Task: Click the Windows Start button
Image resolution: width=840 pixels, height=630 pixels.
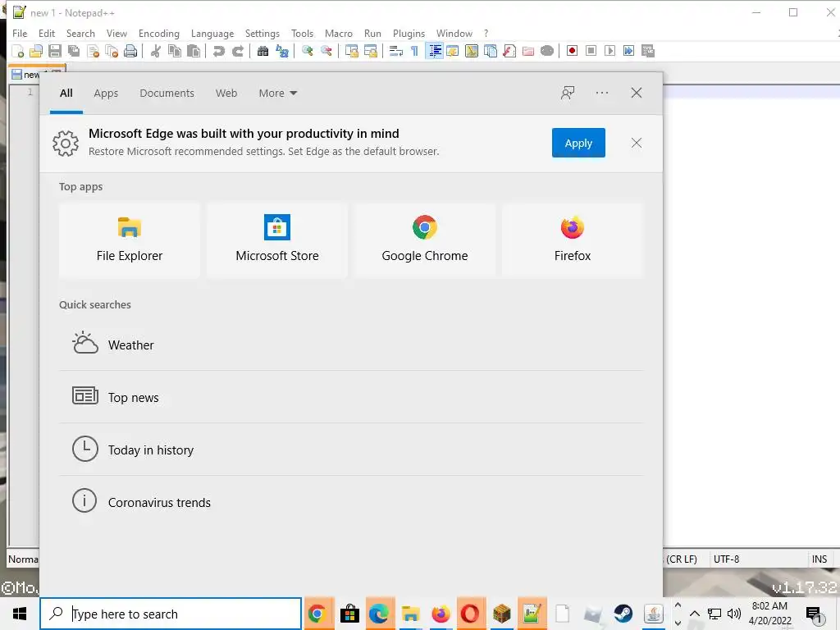Action: tap(20, 614)
